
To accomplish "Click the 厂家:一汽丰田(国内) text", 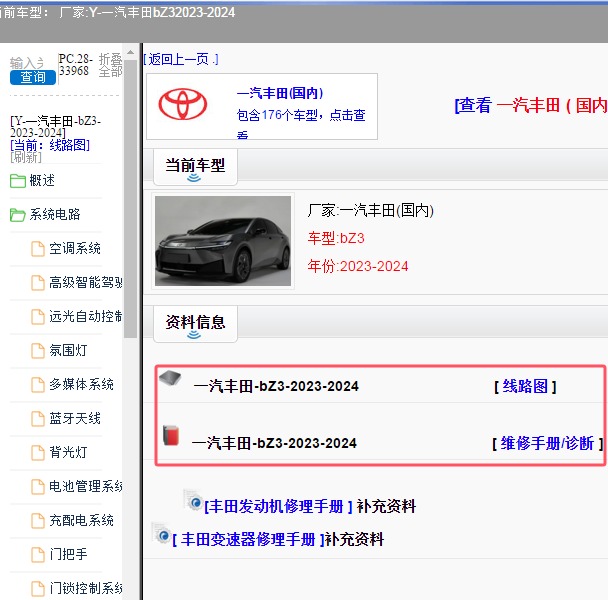I will point(371,211).
